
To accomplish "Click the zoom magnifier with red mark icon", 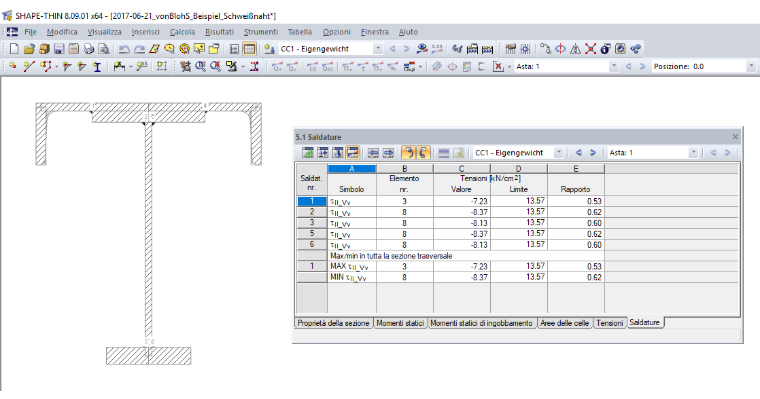I will point(216,66).
